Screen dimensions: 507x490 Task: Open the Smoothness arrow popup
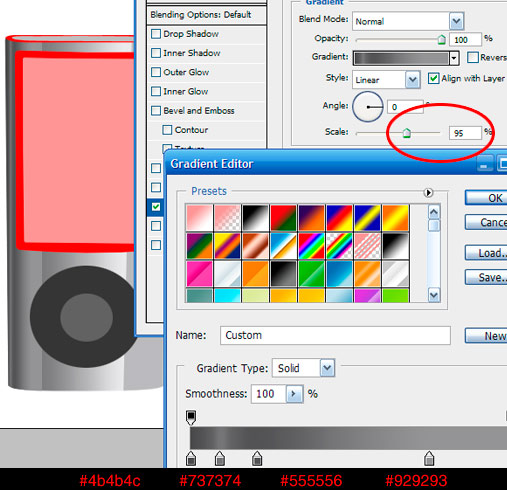click(x=294, y=394)
